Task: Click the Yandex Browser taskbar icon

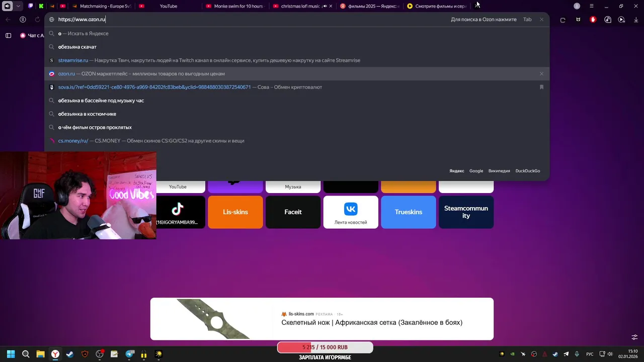Action: 55,354
